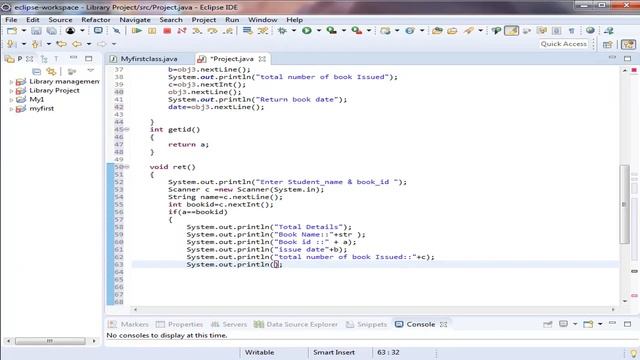Click the Suspend debug toolbar icon
This screenshot has height=360, width=640.
click(x=152, y=31)
